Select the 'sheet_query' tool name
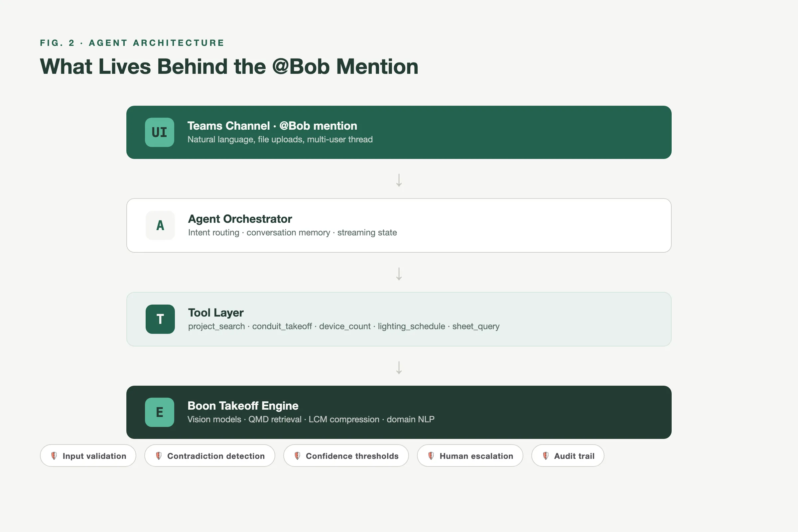 476,327
